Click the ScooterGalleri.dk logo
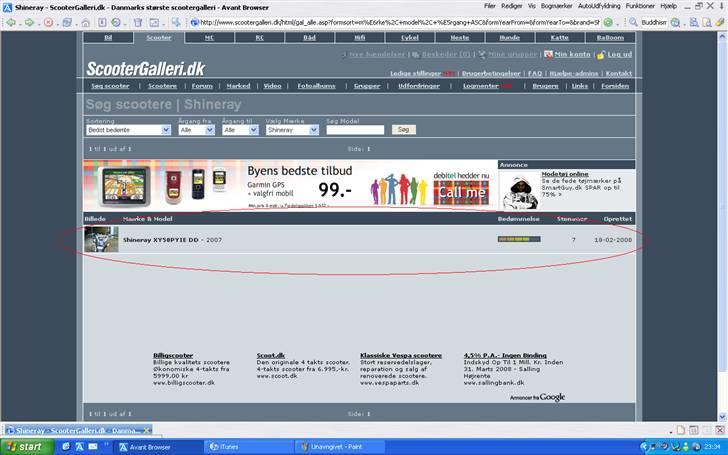Screen dimensions: 728x455 click(x=146, y=69)
